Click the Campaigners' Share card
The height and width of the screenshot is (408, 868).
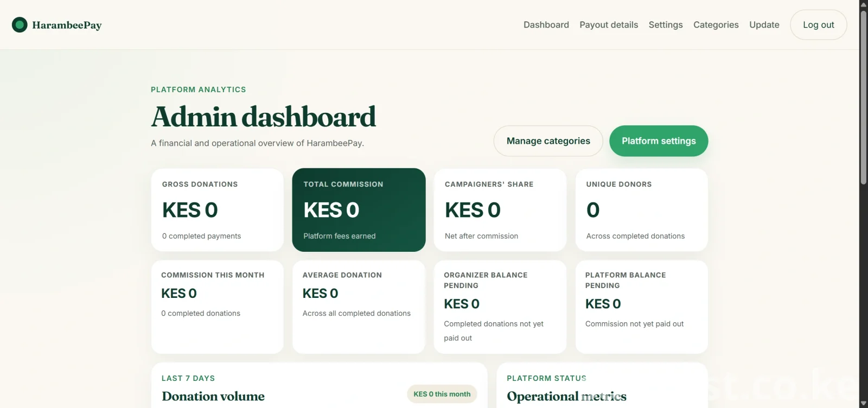coord(500,210)
